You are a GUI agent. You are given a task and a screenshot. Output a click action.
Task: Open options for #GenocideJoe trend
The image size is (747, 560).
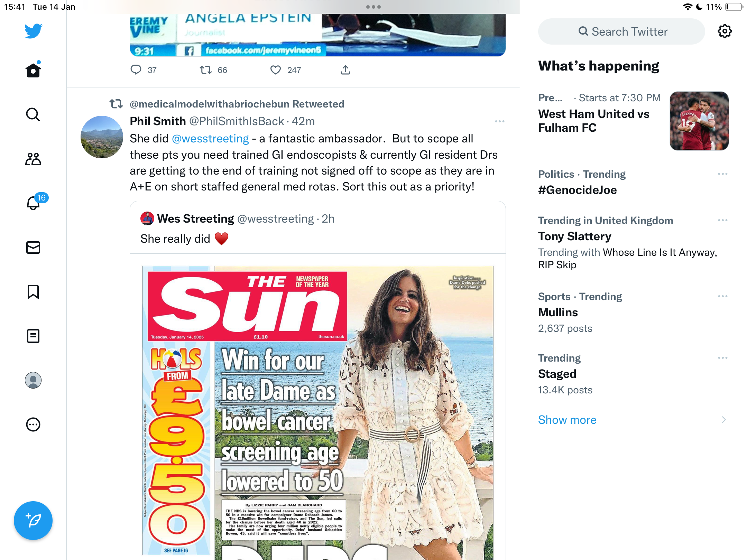click(722, 174)
